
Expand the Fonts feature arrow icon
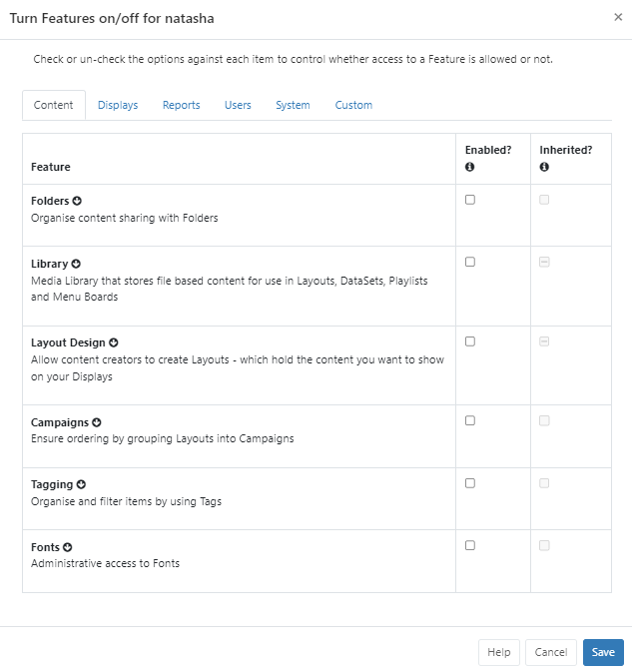click(68, 547)
